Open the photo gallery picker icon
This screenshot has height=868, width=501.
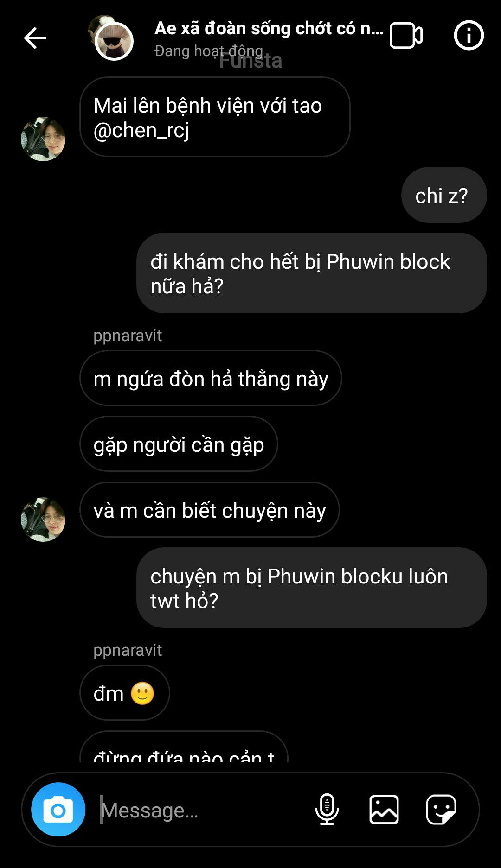pos(384,810)
